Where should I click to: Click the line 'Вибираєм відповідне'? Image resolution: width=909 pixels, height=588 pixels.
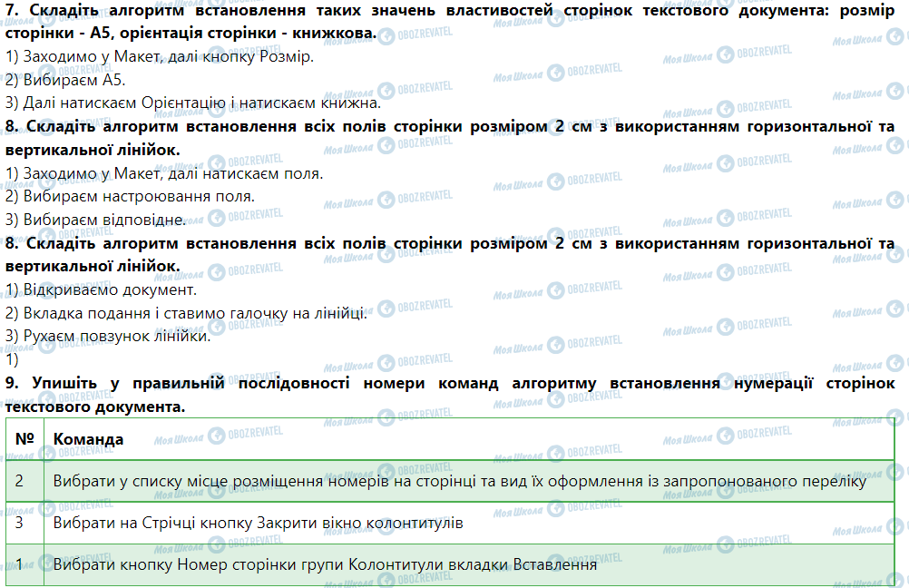pyautogui.click(x=95, y=220)
